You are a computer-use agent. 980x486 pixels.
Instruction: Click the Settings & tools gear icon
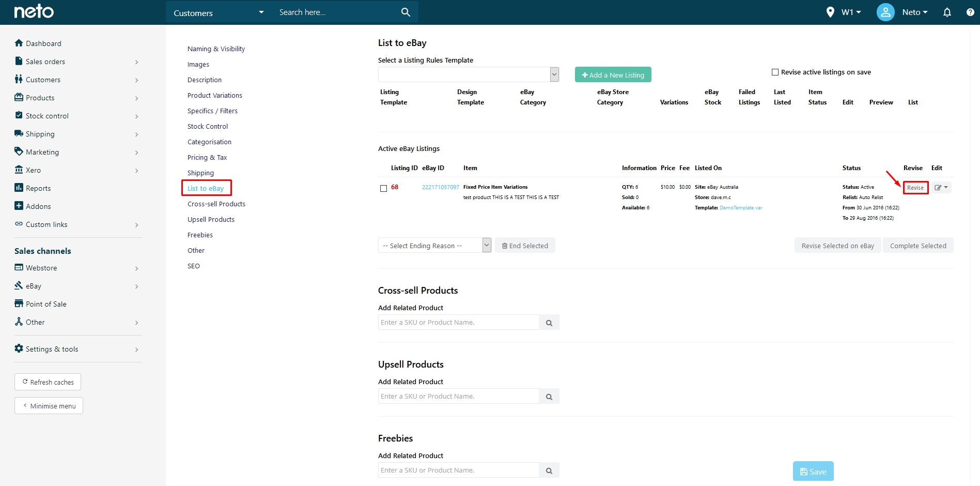tap(19, 348)
